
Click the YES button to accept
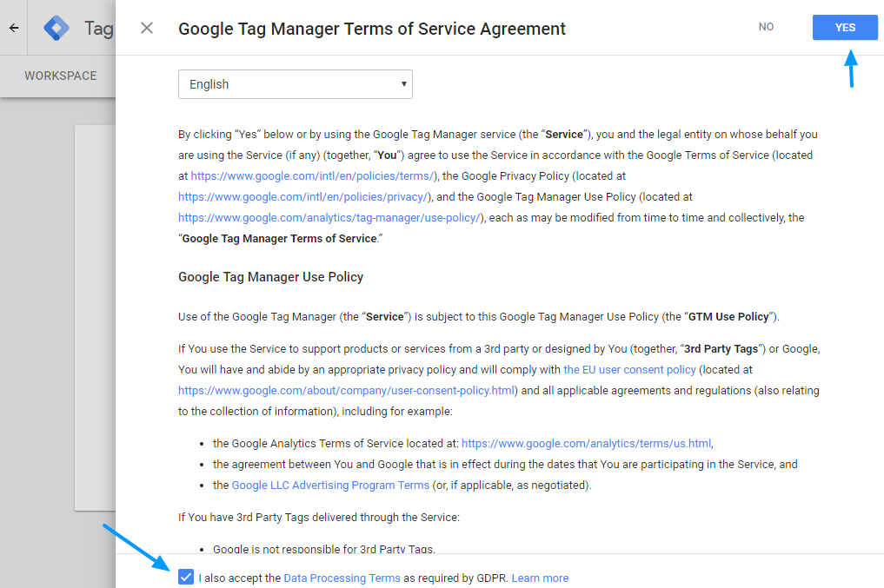coord(845,28)
